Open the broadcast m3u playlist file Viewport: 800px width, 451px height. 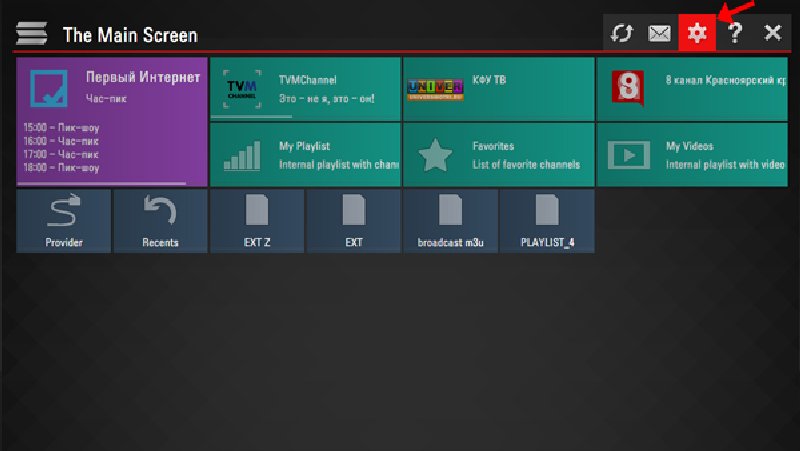(450, 221)
